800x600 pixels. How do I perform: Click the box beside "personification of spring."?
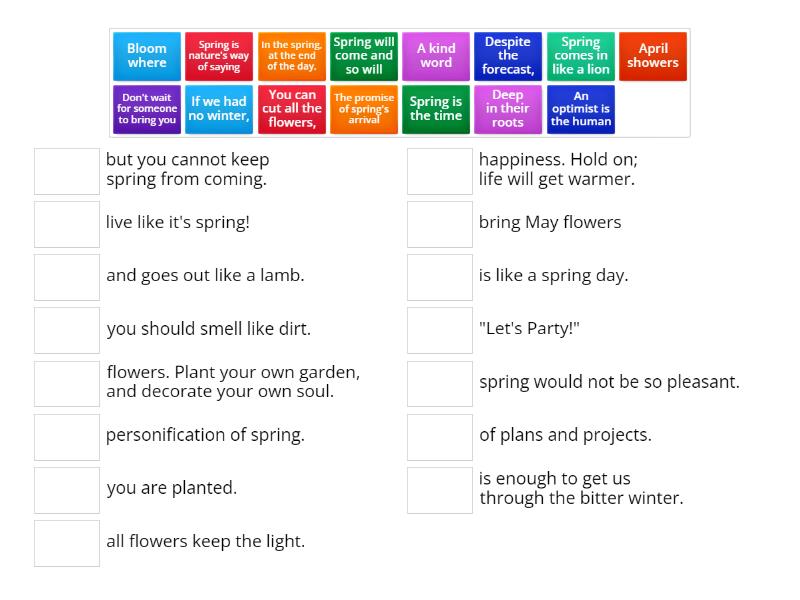click(x=66, y=437)
